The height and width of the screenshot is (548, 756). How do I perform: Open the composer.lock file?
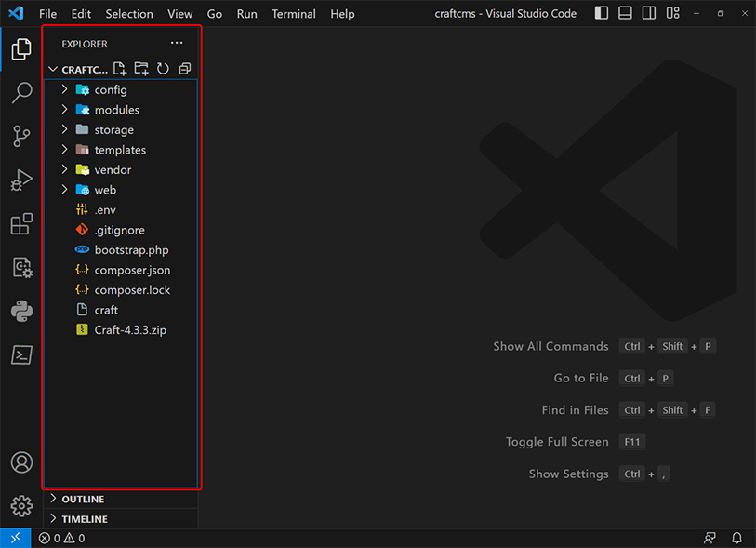[121, 290]
